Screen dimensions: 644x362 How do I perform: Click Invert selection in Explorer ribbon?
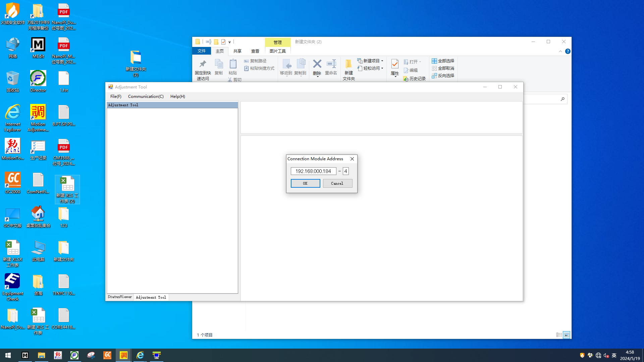coord(443,76)
